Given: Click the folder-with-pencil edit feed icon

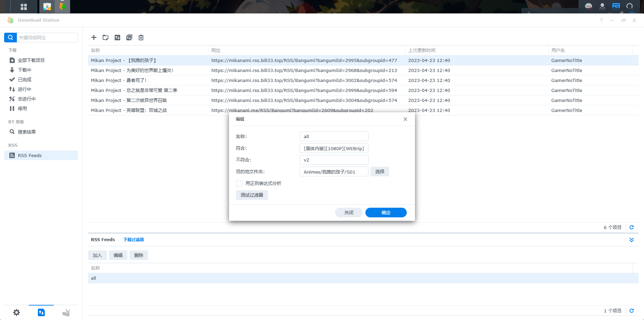Looking at the screenshot, I should pyautogui.click(x=106, y=38).
